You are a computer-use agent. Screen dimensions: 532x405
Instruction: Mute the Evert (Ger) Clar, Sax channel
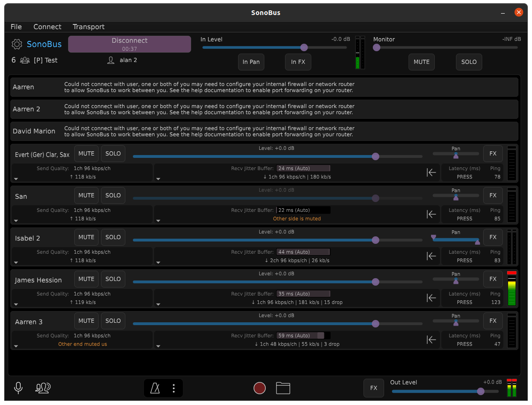tap(86, 154)
